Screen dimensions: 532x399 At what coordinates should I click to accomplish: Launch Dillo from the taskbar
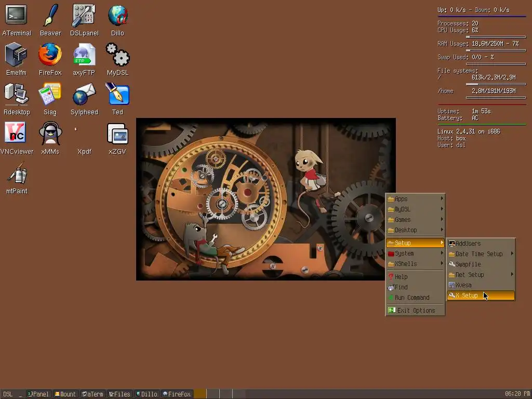[147, 394]
